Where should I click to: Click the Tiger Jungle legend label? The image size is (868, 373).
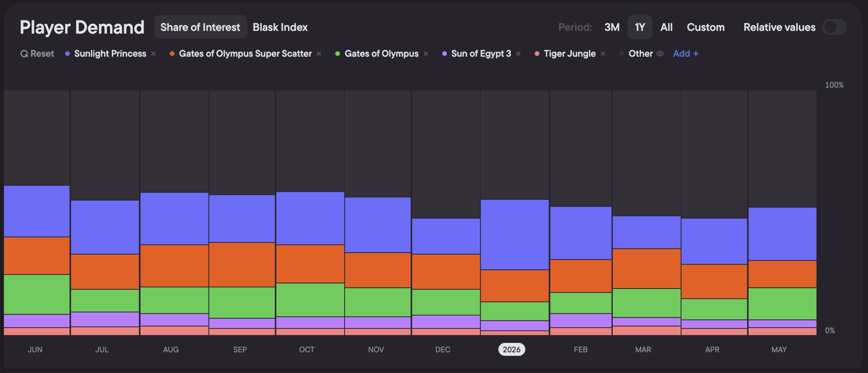[570, 53]
